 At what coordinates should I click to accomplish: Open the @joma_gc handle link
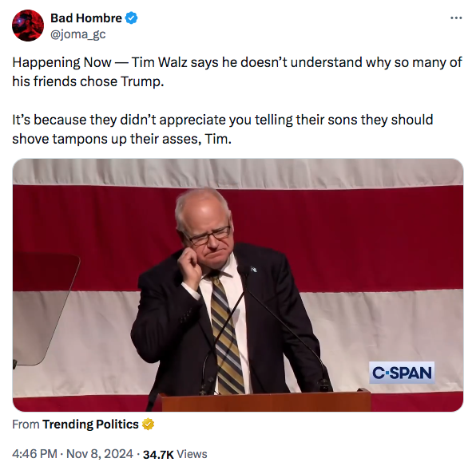[78, 34]
